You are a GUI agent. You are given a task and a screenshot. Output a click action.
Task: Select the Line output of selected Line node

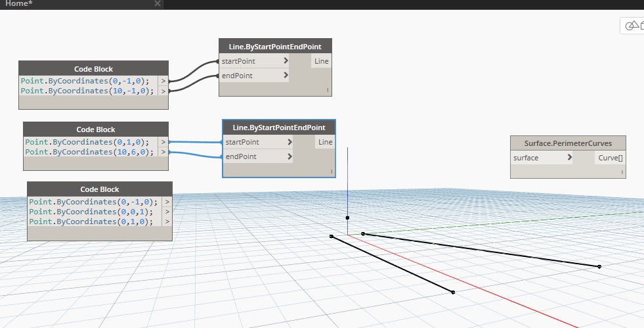(x=325, y=142)
